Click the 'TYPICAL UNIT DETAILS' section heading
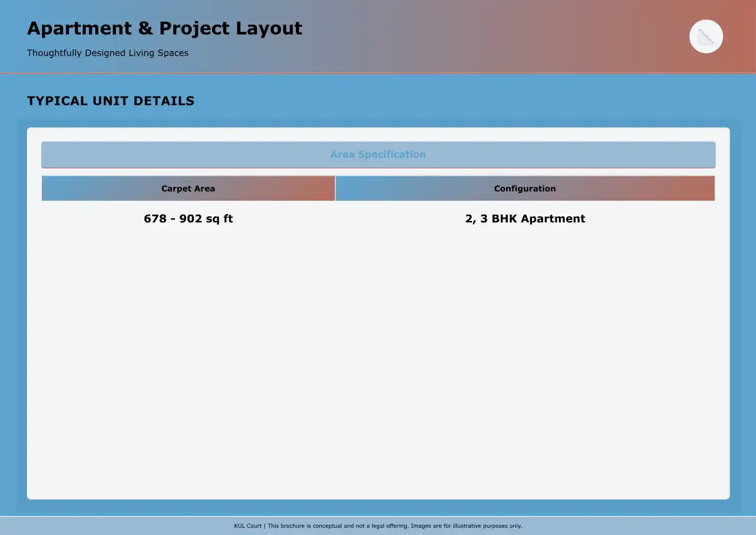The image size is (756, 535). point(111,101)
